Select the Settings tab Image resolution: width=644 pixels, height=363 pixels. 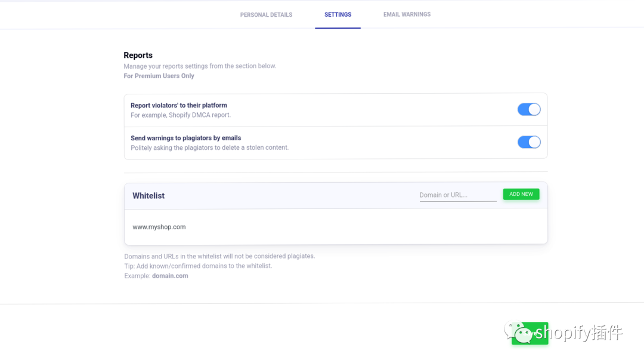(338, 14)
